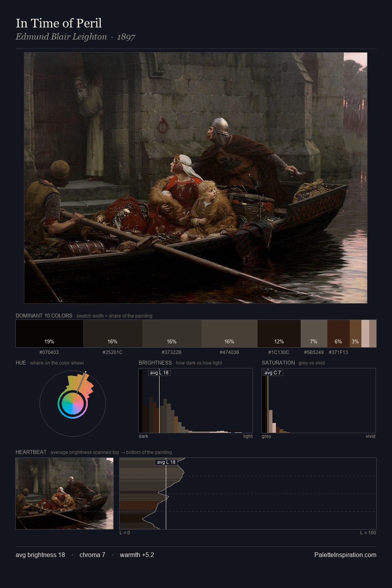Click the title 'In Time of Peril'
The image size is (392, 588).
click(59, 23)
